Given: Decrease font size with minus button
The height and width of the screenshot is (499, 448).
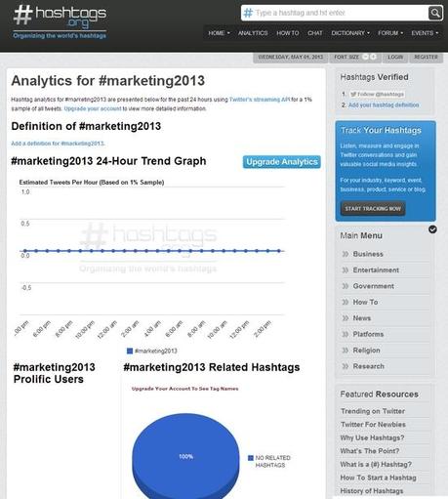Looking at the screenshot, I should [x=365, y=57].
